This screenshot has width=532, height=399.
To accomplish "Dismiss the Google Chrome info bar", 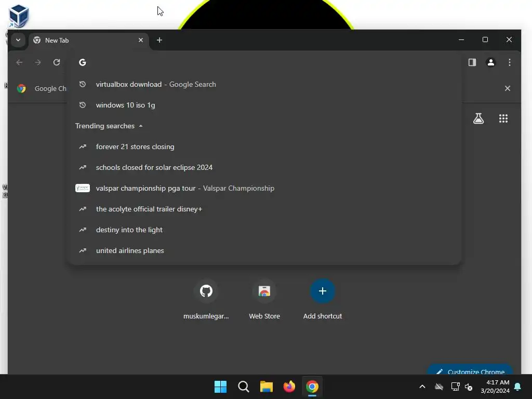I will (507, 88).
